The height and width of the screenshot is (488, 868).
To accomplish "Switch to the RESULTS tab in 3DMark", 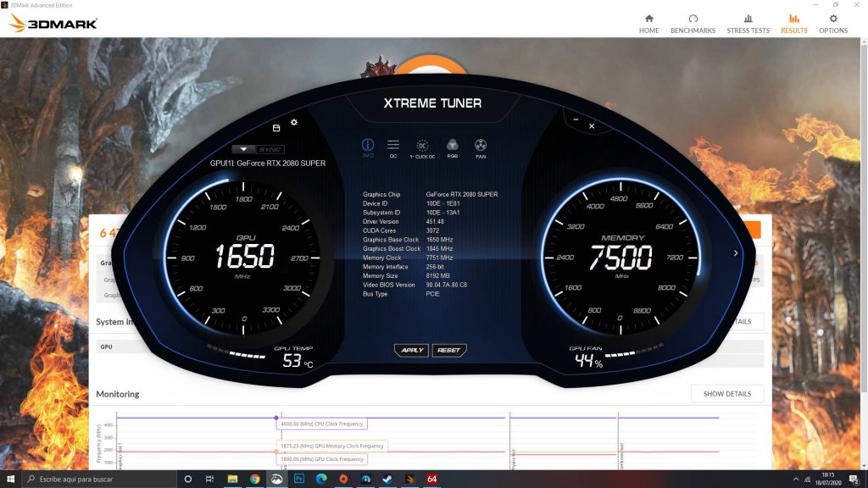I will pos(793,24).
